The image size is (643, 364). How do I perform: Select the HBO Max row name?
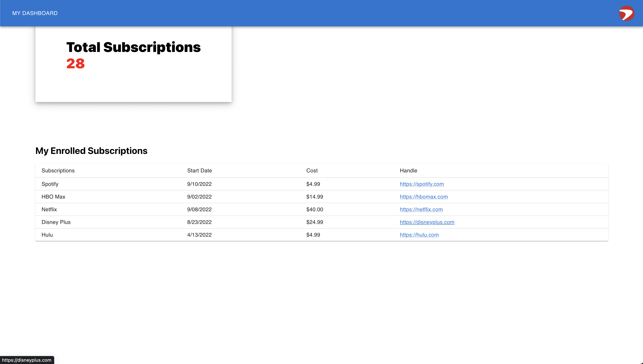[53, 197]
